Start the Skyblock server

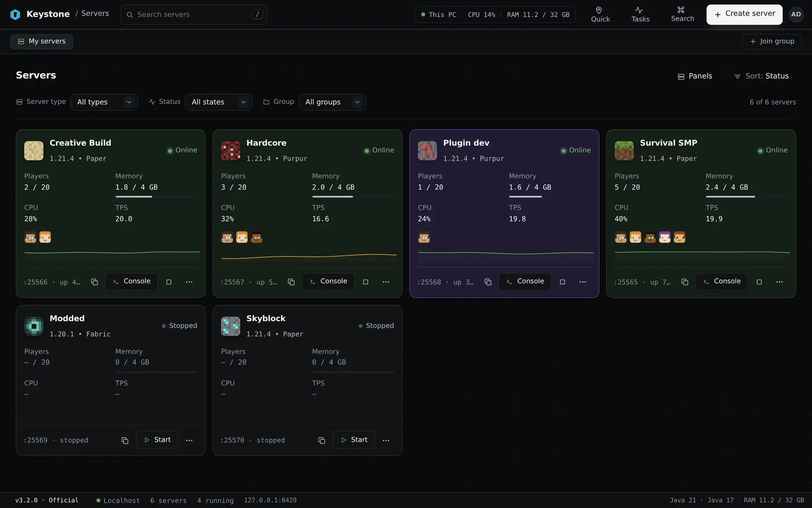(354, 440)
